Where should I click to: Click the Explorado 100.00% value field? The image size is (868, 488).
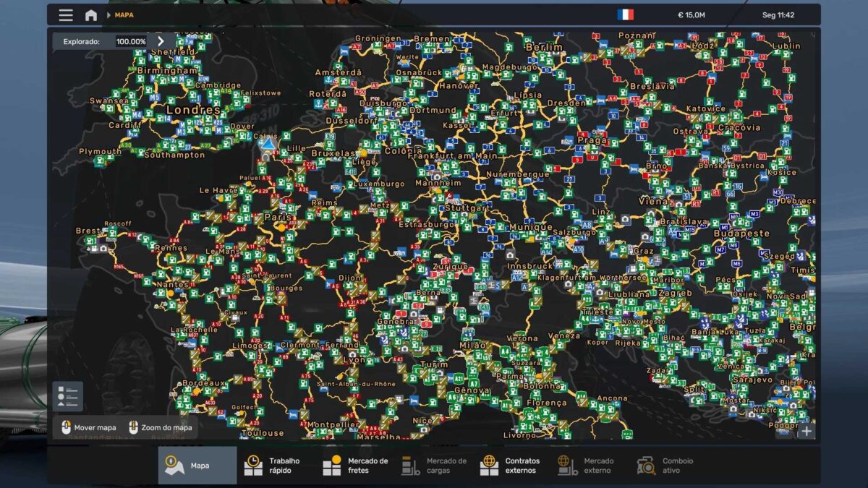click(130, 42)
